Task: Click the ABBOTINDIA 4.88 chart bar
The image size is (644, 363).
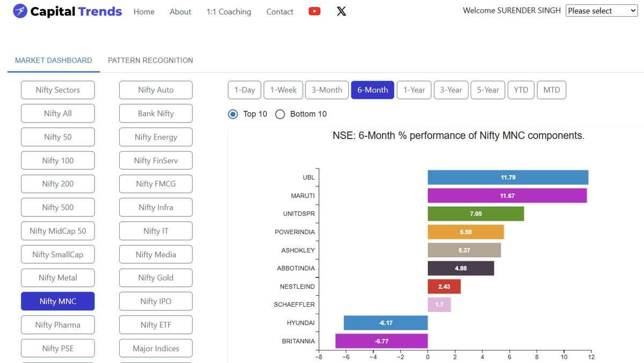Action: click(461, 268)
